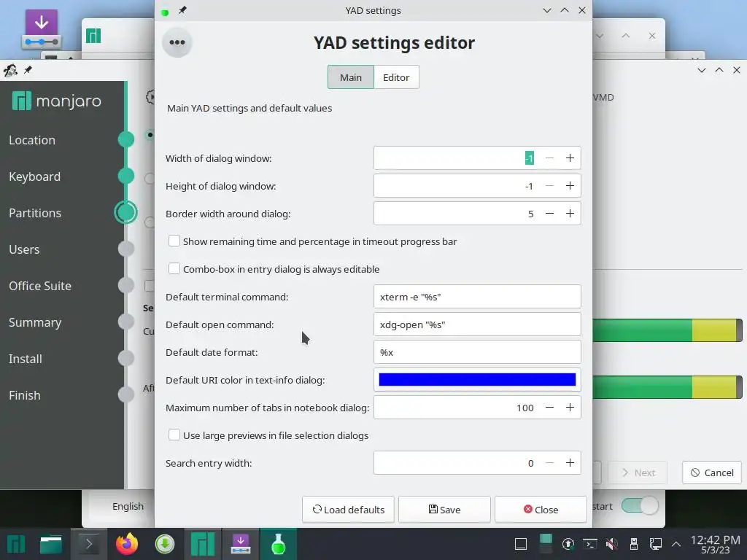Open the terminal tray icon

[590, 544]
